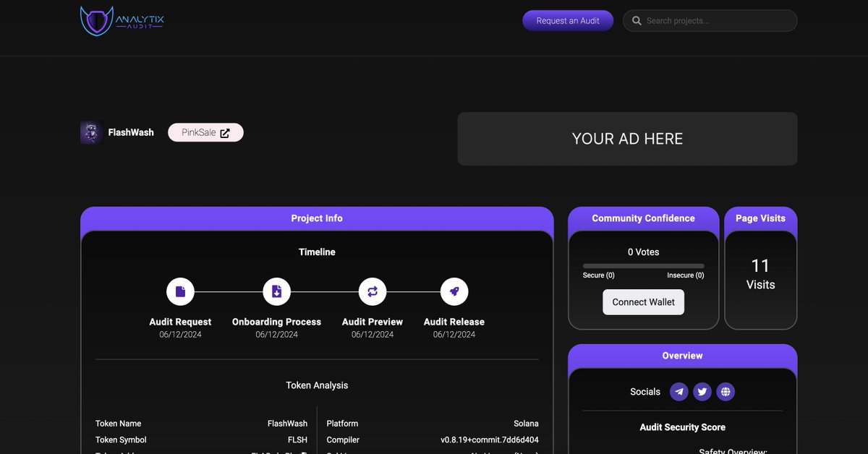Click the Token Symbol value FLSH

[x=297, y=440]
